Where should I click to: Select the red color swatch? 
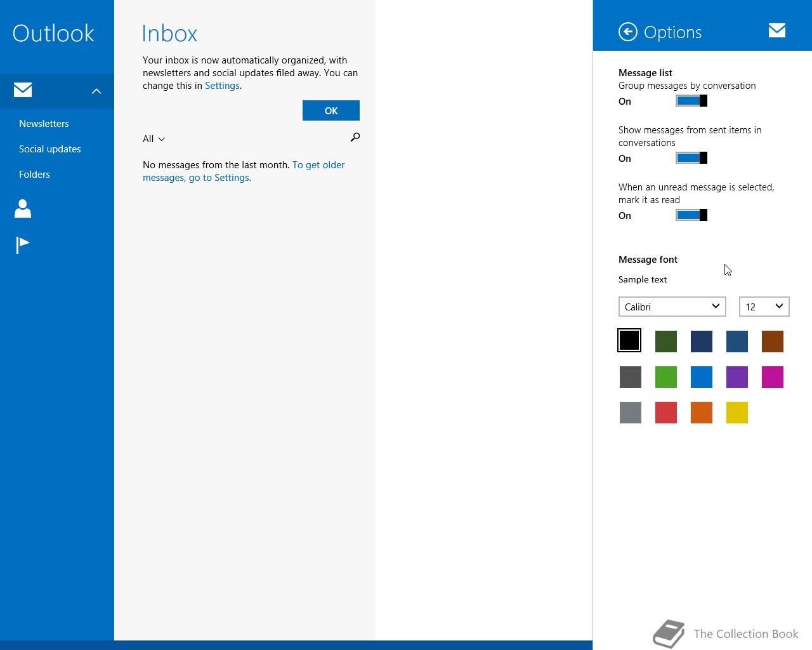(666, 413)
